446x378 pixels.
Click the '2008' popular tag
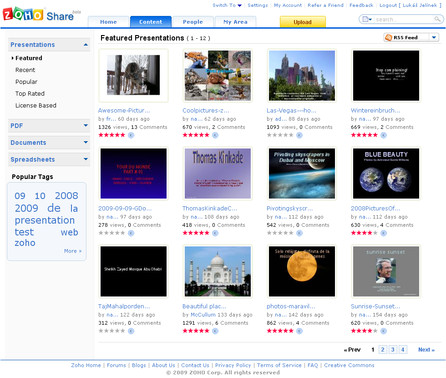[x=67, y=196]
